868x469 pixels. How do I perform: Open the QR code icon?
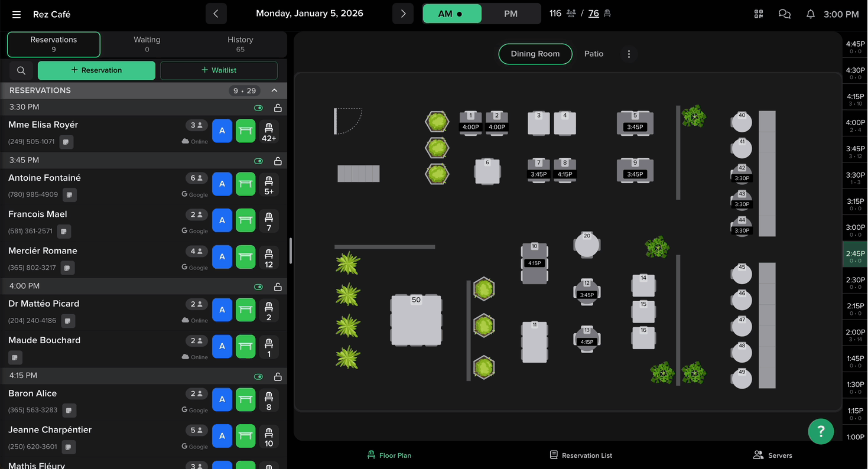tap(759, 14)
